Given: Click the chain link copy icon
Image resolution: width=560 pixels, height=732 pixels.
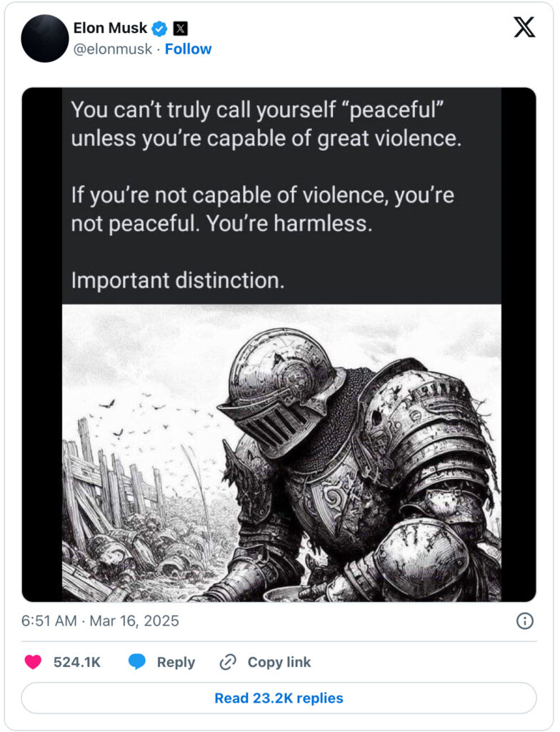Looking at the screenshot, I should (228, 662).
